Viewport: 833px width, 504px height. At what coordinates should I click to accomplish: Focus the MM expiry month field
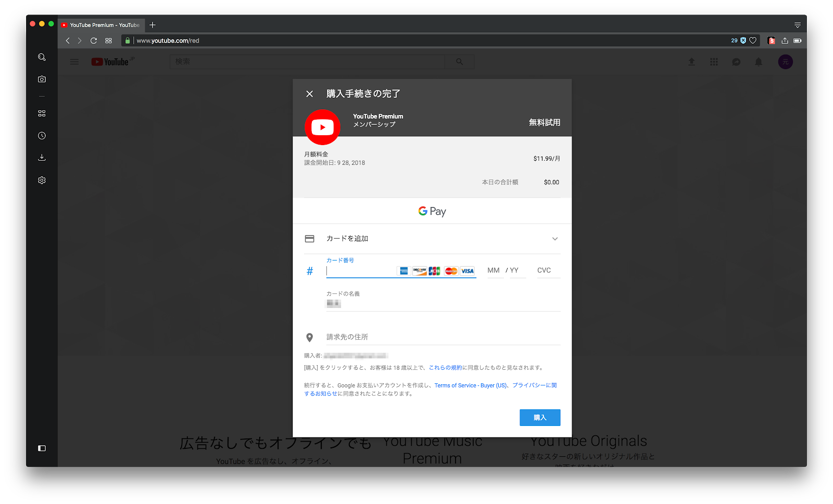tap(495, 270)
